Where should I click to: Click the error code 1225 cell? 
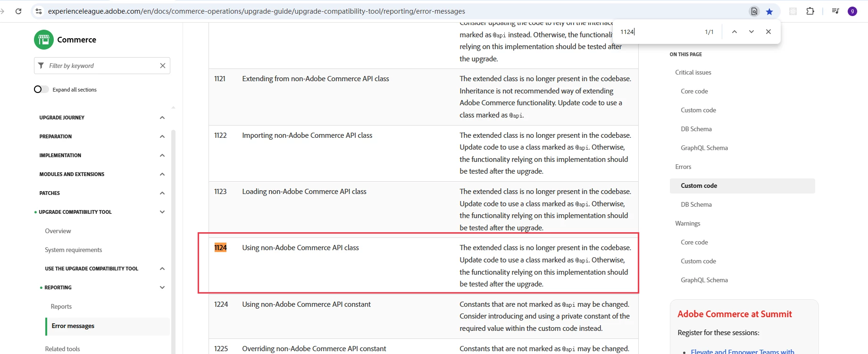(x=221, y=349)
